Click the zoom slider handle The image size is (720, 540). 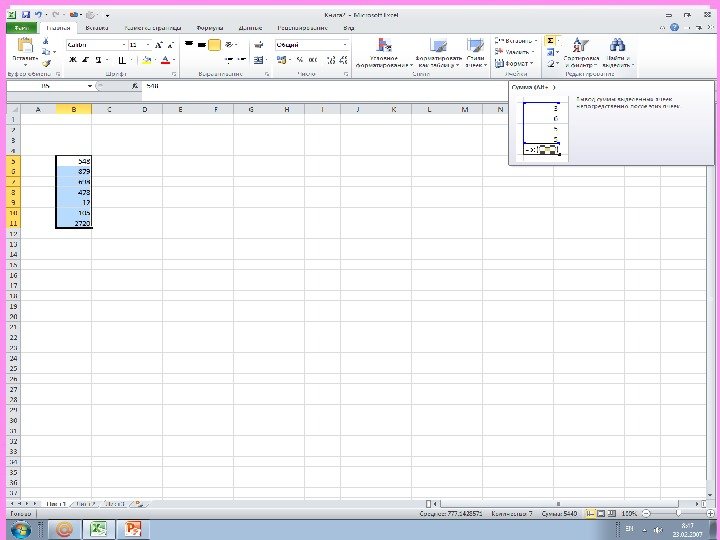678,513
